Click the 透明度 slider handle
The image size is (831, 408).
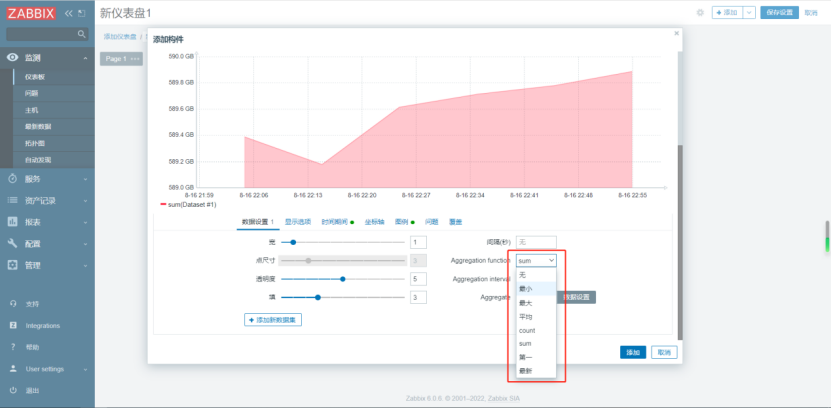pyautogui.click(x=342, y=279)
